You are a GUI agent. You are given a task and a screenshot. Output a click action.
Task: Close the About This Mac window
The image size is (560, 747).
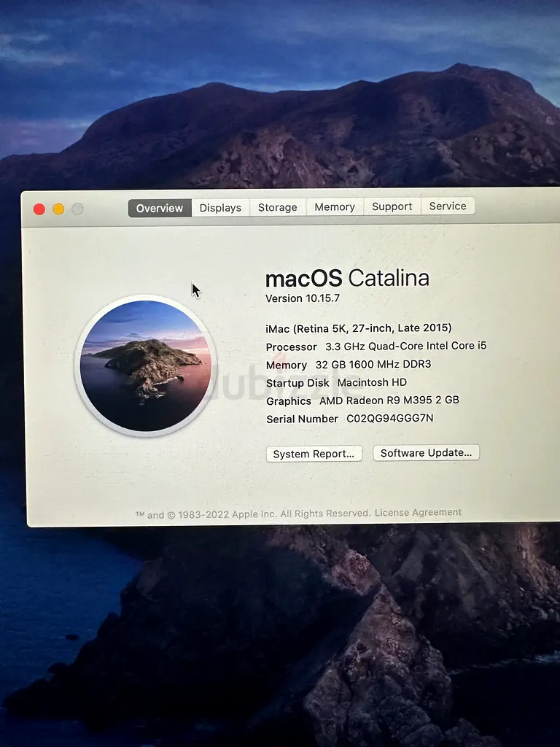point(39,209)
